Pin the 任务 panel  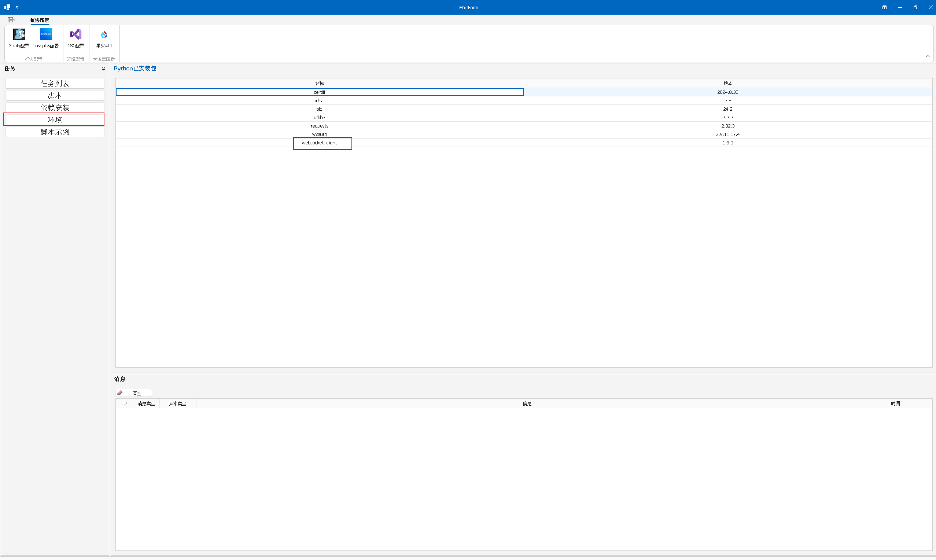point(103,68)
